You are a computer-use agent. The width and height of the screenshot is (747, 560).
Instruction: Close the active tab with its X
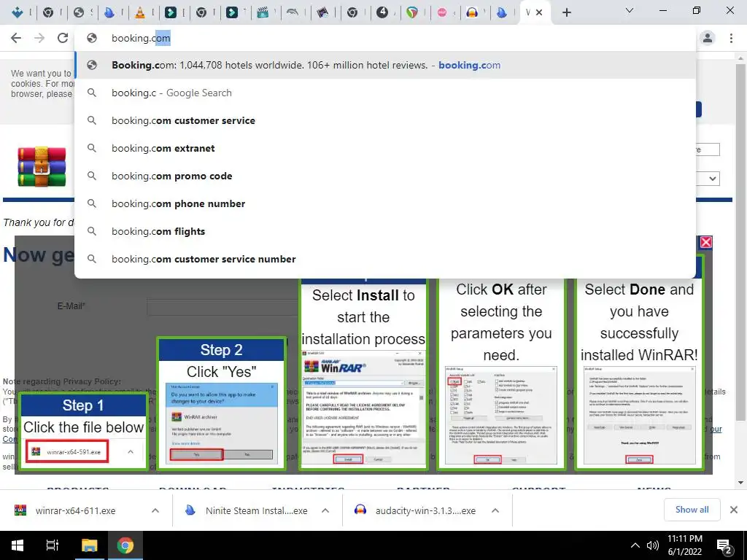click(x=539, y=12)
